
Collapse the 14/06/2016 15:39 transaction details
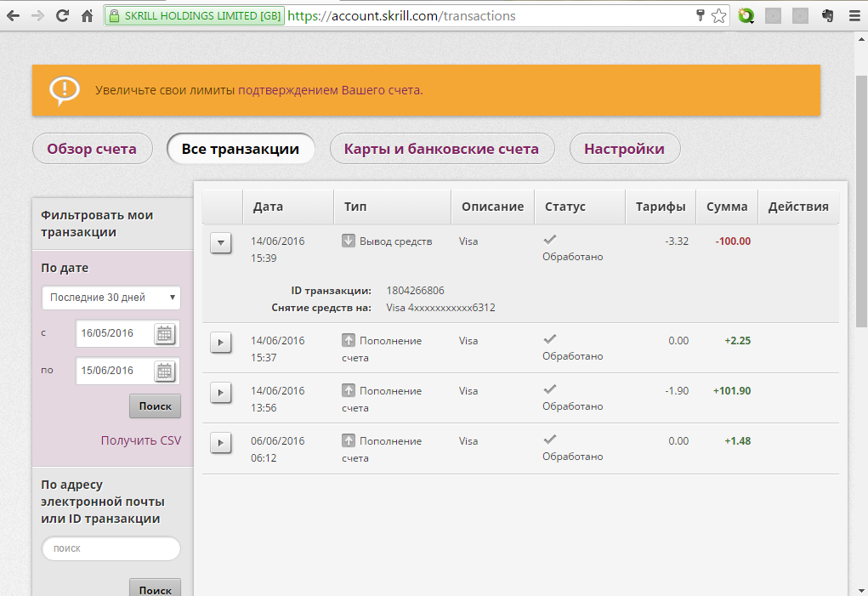[221, 242]
